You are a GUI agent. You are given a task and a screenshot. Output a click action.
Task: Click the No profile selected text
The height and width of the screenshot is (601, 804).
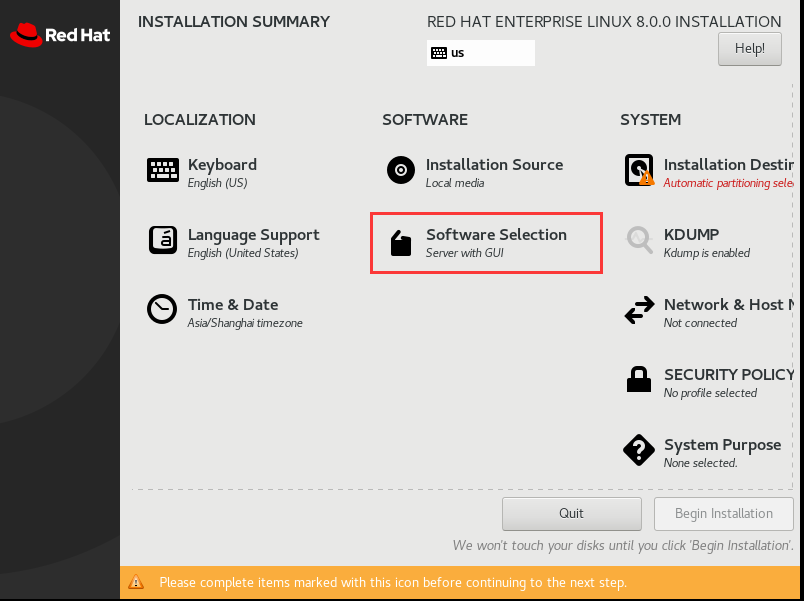click(x=710, y=393)
